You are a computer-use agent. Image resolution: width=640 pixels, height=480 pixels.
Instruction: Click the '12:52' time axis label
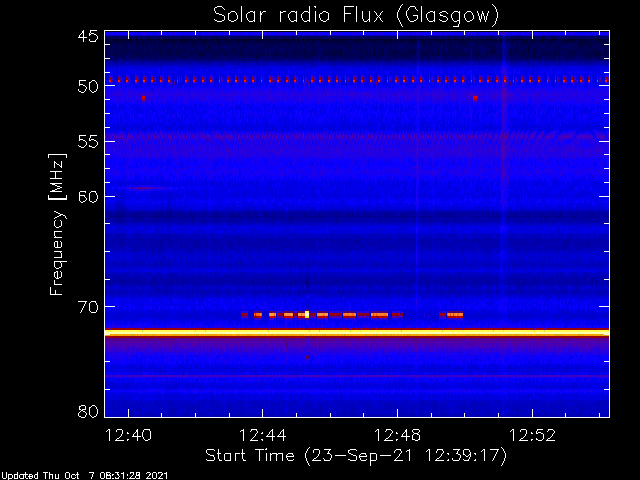click(x=532, y=435)
